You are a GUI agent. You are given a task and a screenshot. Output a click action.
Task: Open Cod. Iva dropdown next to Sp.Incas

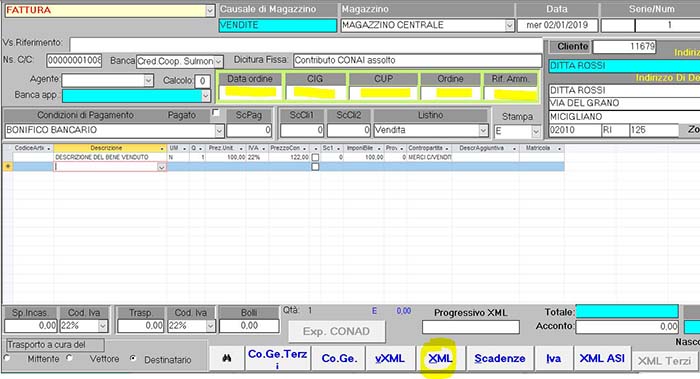pos(103,326)
